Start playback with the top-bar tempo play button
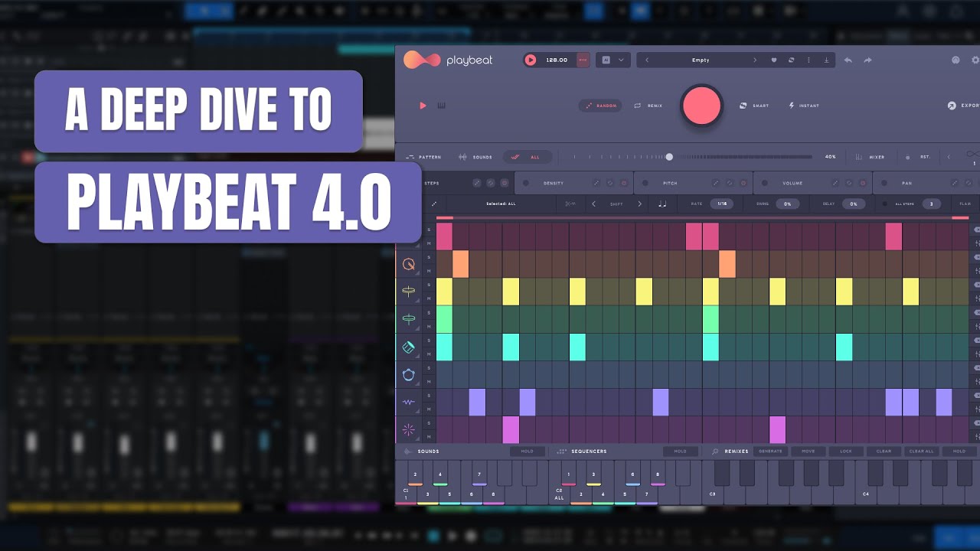The width and height of the screenshot is (980, 551). pyautogui.click(x=531, y=60)
